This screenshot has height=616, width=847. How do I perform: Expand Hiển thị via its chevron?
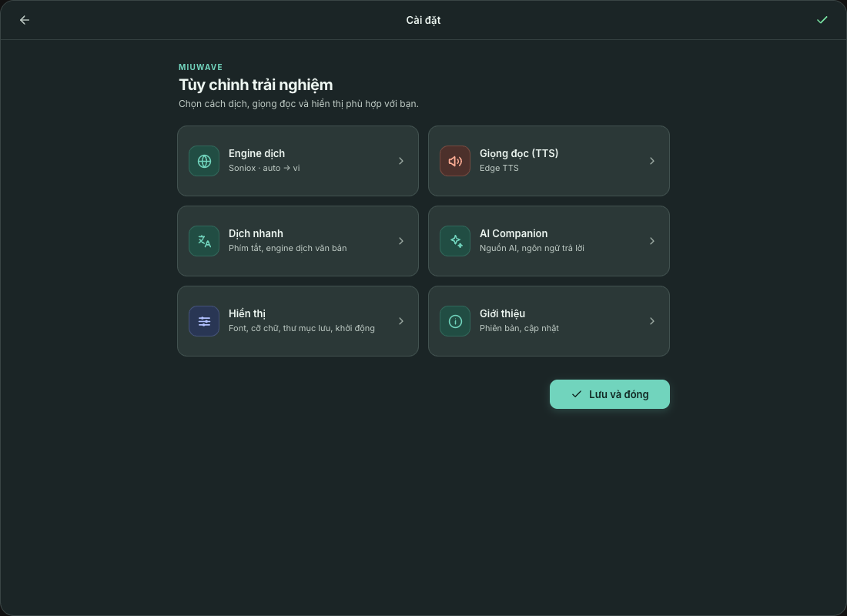pyautogui.click(x=401, y=321)
